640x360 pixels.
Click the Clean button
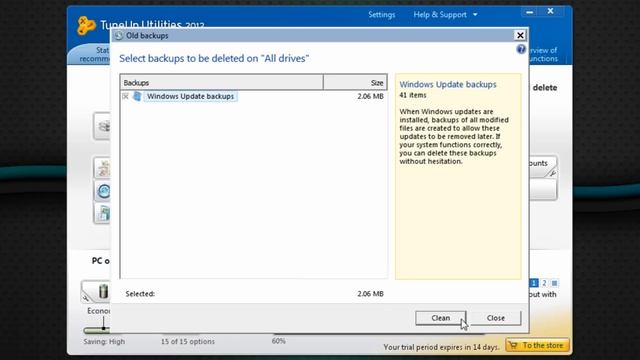pyautogui.click(x=440, y=318)
